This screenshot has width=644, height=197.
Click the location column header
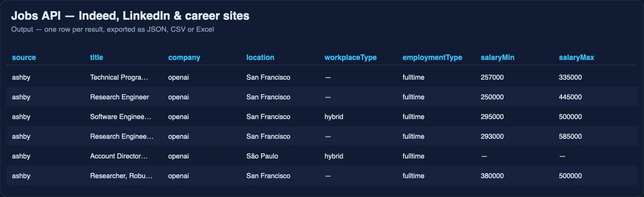pos(260,57)
